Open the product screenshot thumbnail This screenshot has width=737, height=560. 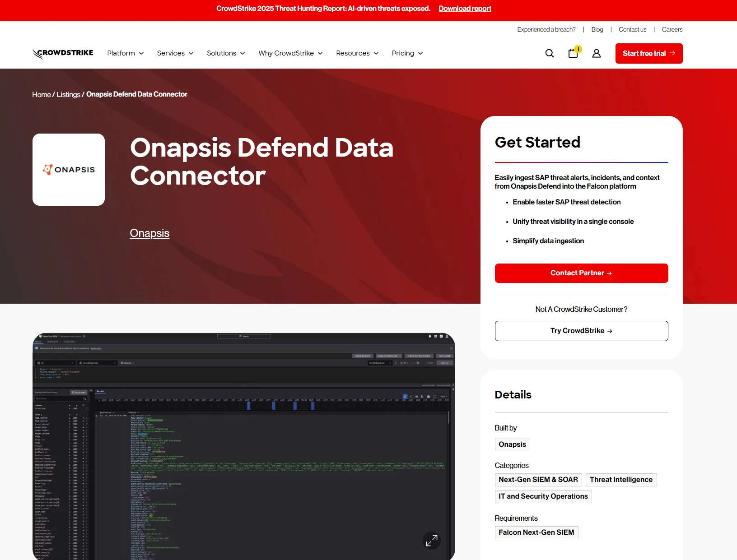pos(244,447)
